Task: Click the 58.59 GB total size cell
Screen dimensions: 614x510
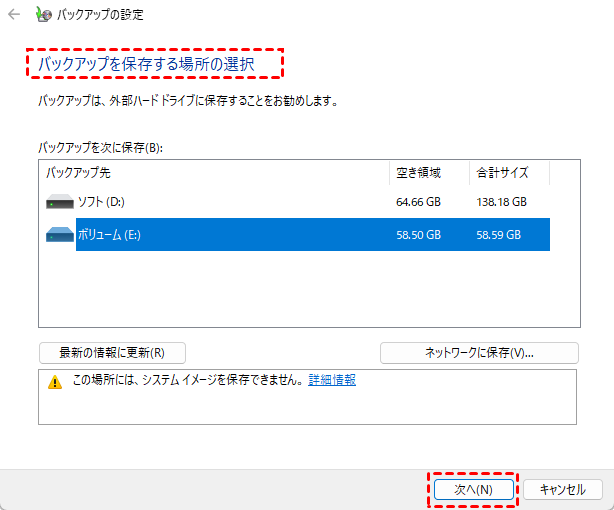Action: pos(498,235)
